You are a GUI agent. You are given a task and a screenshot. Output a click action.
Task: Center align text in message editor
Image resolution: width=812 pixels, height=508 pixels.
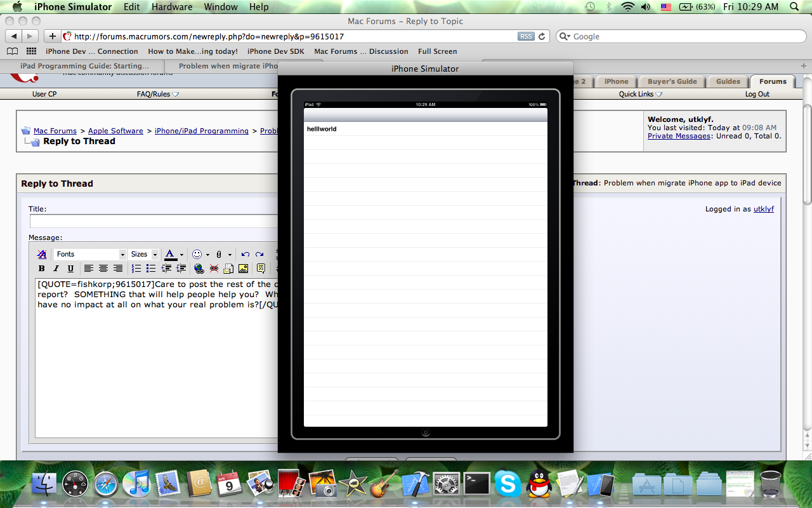pyautogui.click(x=103, y=269)
